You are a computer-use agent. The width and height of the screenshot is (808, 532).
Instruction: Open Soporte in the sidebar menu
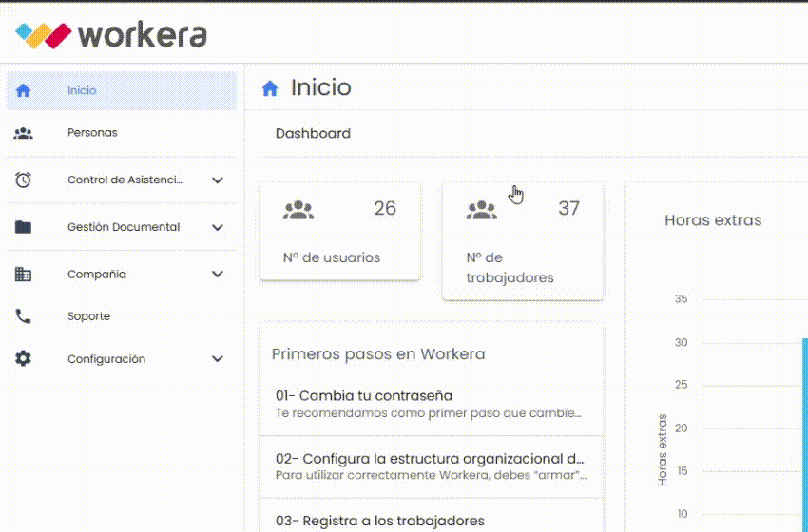pyautogui.click(x=88, y=316)
